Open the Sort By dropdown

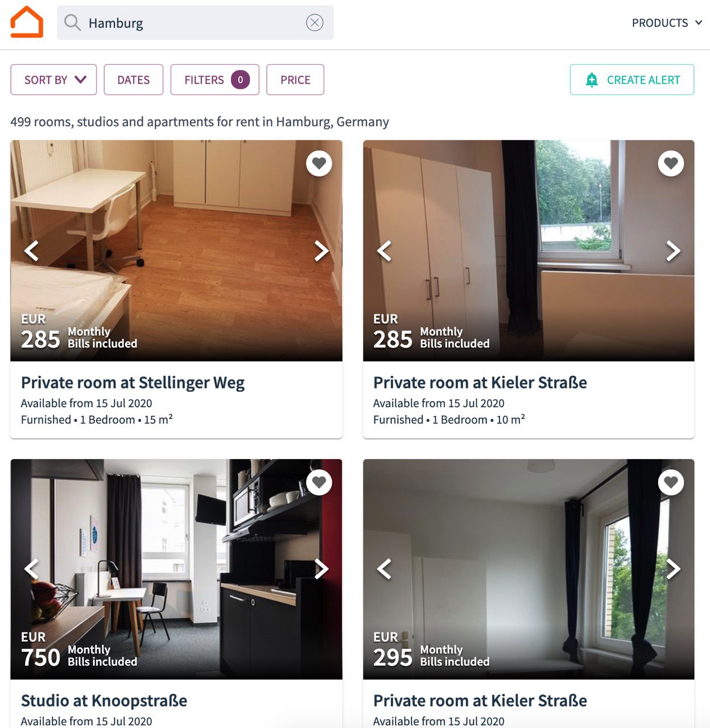(53, 80)
